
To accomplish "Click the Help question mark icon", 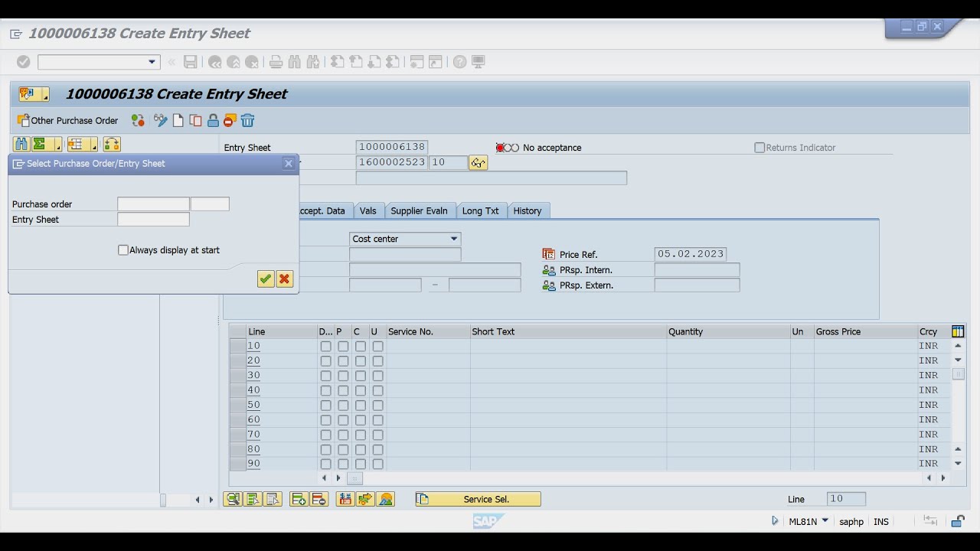I will pyautogui.click(x=459, y=62).
